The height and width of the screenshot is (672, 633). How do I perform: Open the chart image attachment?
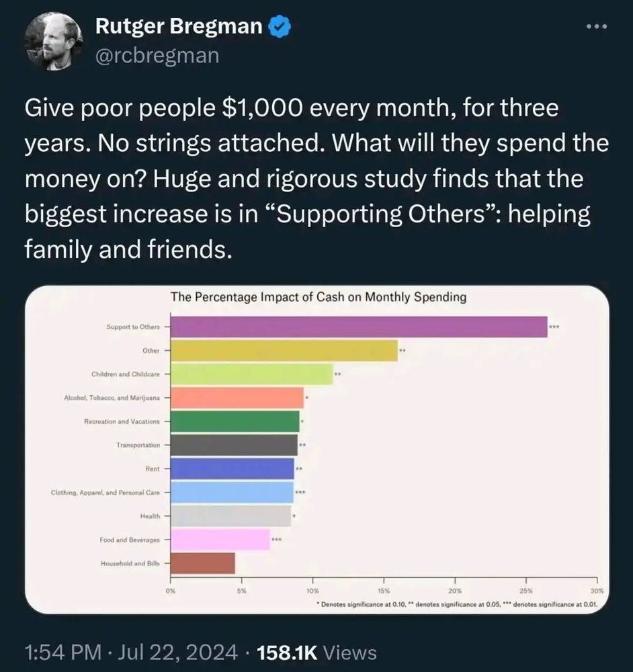316,450
